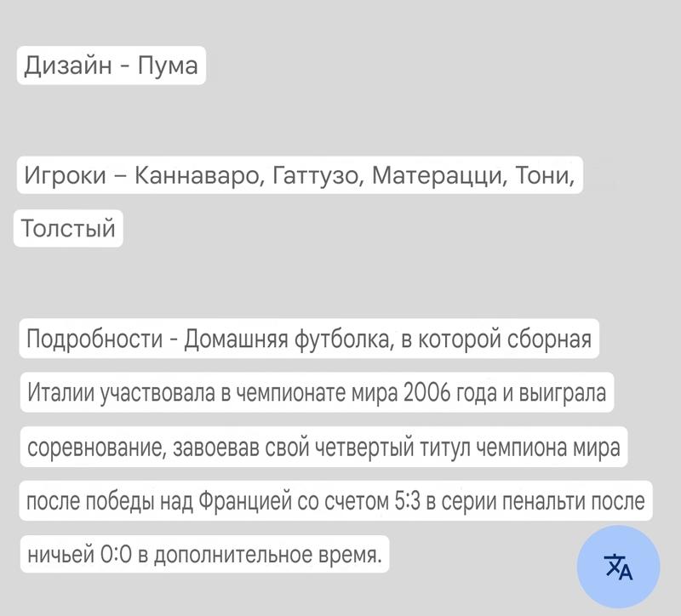Click the line starting 'соревнование, завоевав свой четвертый'

(324, 448)
